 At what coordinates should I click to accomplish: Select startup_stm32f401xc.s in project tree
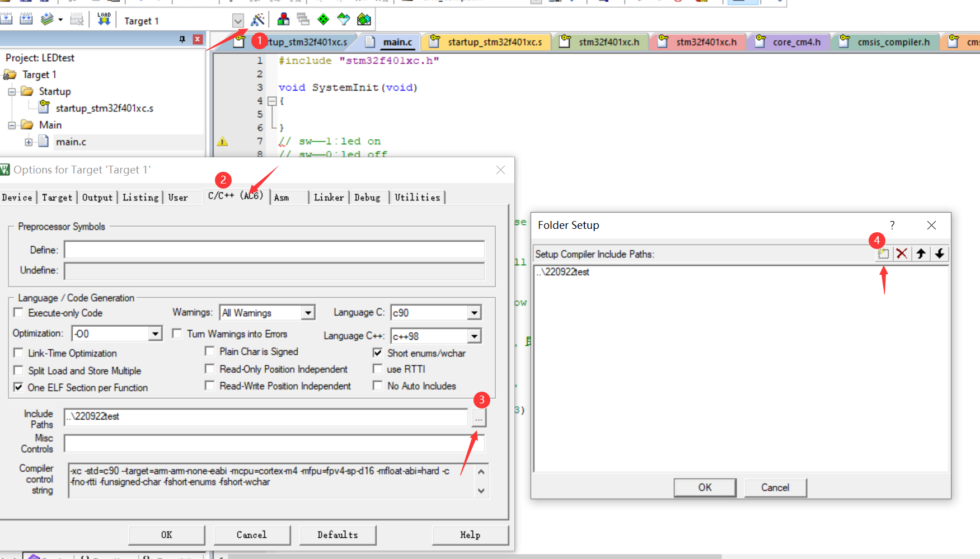104,108
